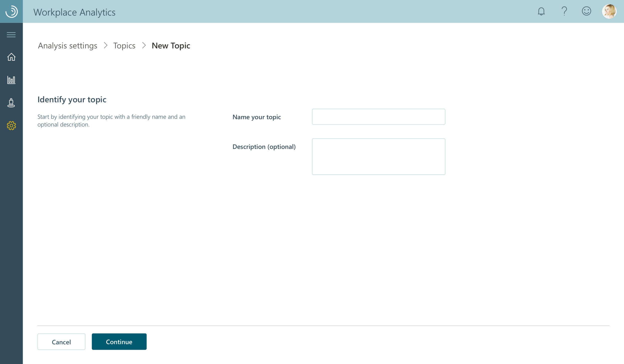Select the New Topic breadcrumb item

[x=171, y=46]
